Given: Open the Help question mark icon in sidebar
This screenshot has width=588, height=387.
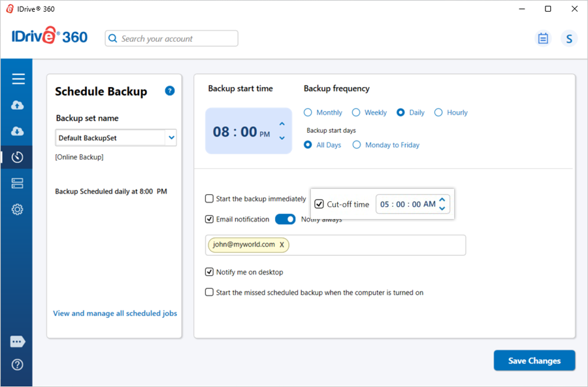Looking at the screenshot, I should [18, 365].
